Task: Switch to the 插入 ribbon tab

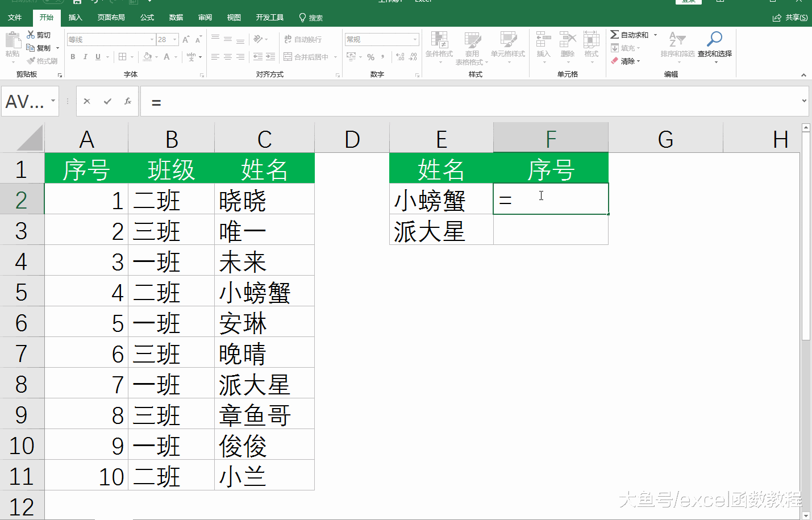Action: 75,17
